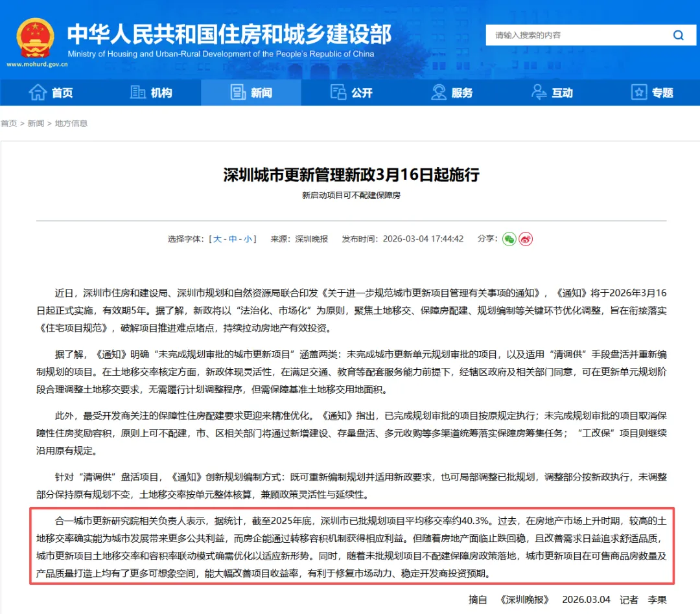Viewport: 700px width, 614px height.
Task: Set font size to 中
Action: pyautogui.click(x=233, y=239)
